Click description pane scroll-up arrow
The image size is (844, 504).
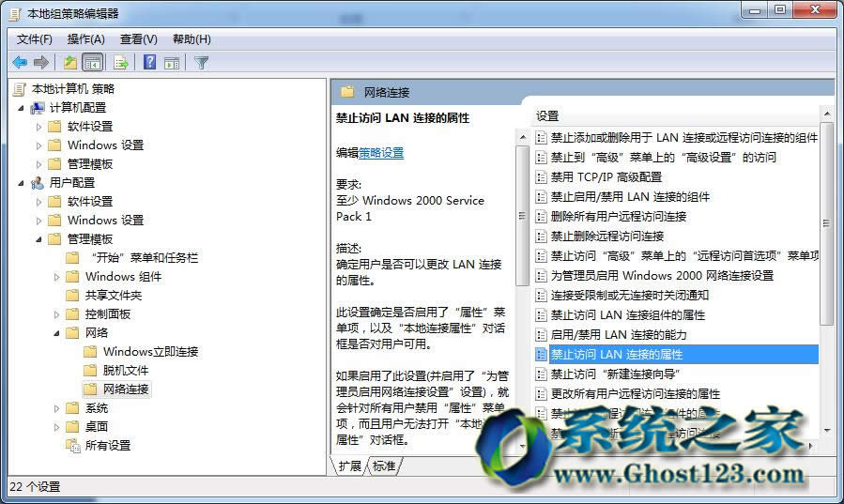522,138
